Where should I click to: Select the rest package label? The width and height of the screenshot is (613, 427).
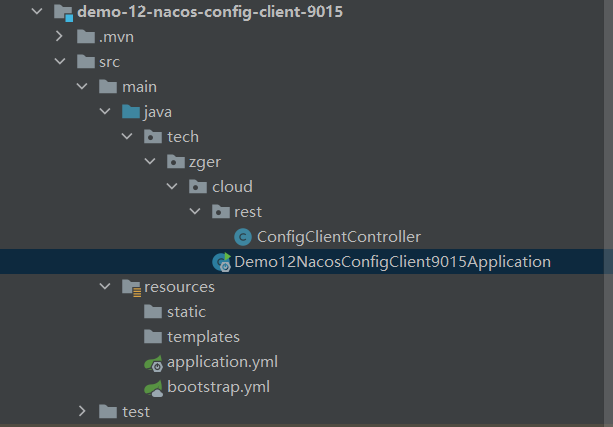[248, 212]
